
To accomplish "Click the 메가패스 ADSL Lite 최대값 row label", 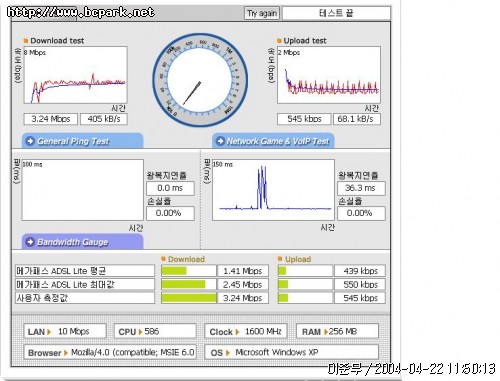I will click(x=85, y=284).
